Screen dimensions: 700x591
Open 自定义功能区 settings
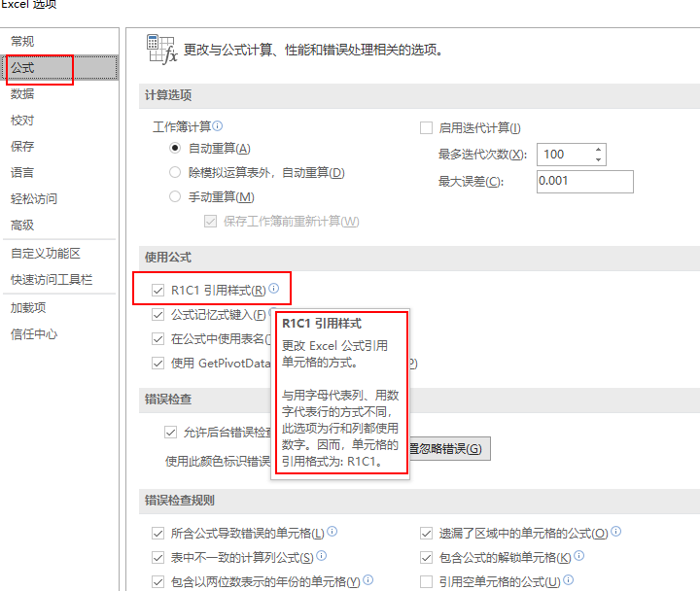pyautogui.click(x=46, y=253)
